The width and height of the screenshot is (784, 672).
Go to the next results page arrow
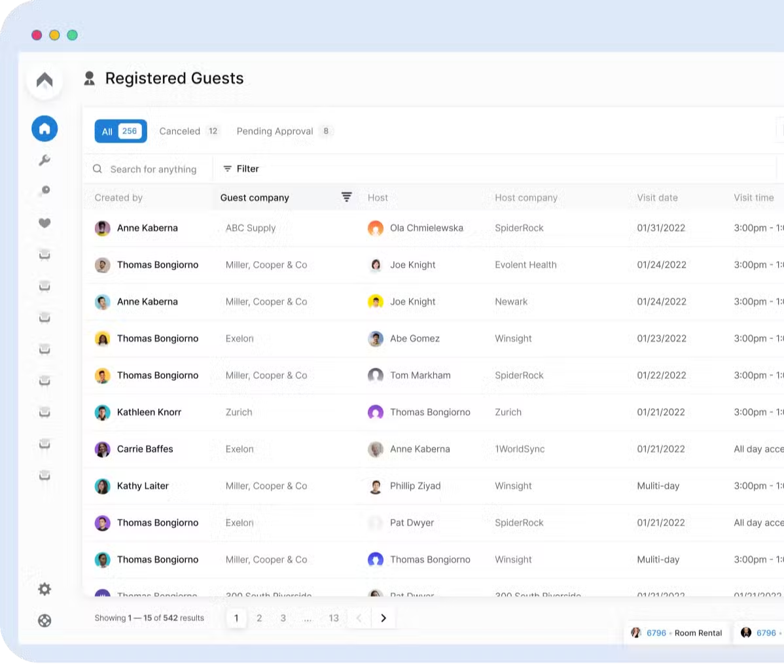383,618
